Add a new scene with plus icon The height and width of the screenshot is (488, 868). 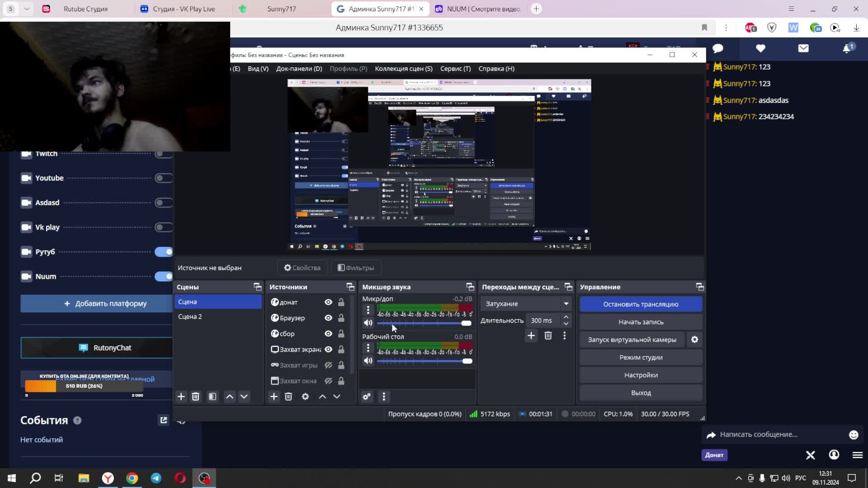click(x=181, y=397)
